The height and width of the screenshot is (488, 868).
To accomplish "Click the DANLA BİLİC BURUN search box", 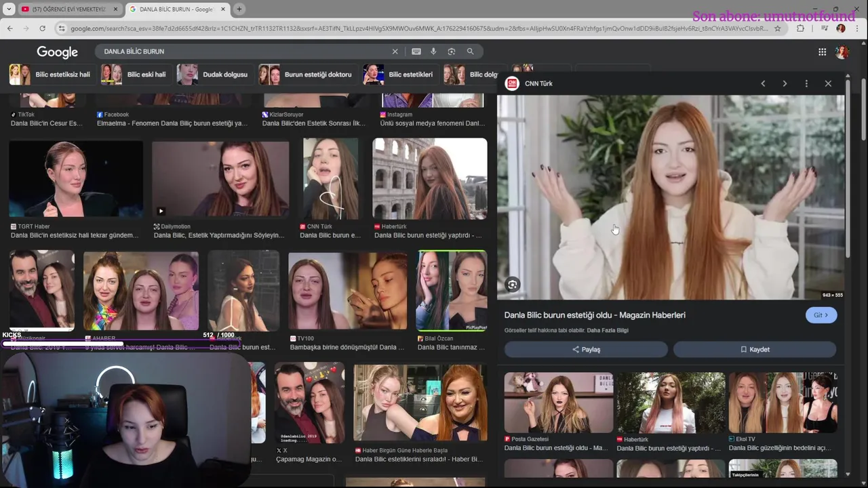I will pyautogui.click(x=244, y=52).
